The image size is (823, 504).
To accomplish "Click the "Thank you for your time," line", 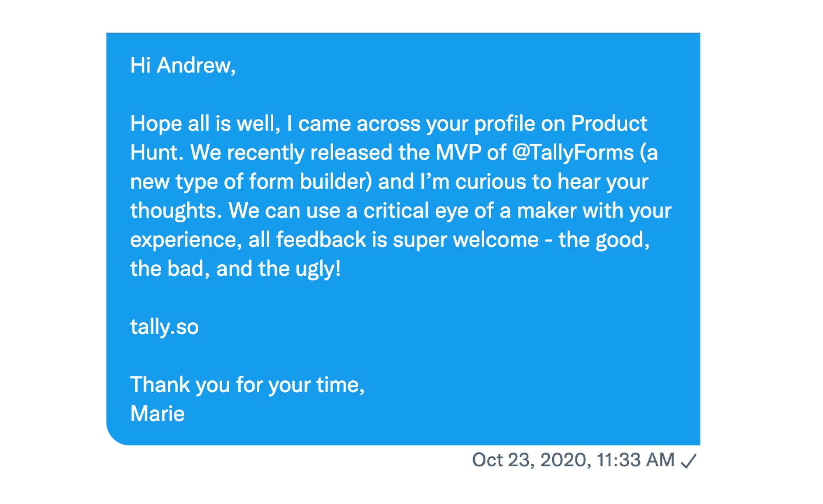I will 247,385.
